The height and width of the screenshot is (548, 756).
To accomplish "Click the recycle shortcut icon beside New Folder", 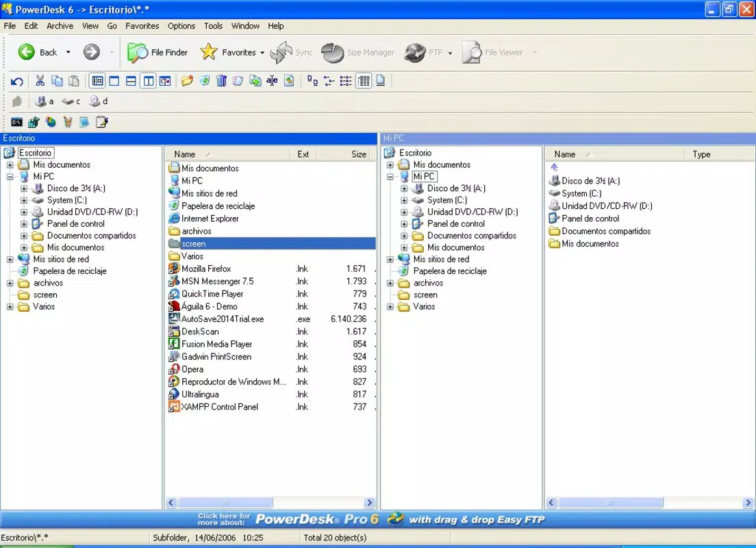I will point(205,81).
